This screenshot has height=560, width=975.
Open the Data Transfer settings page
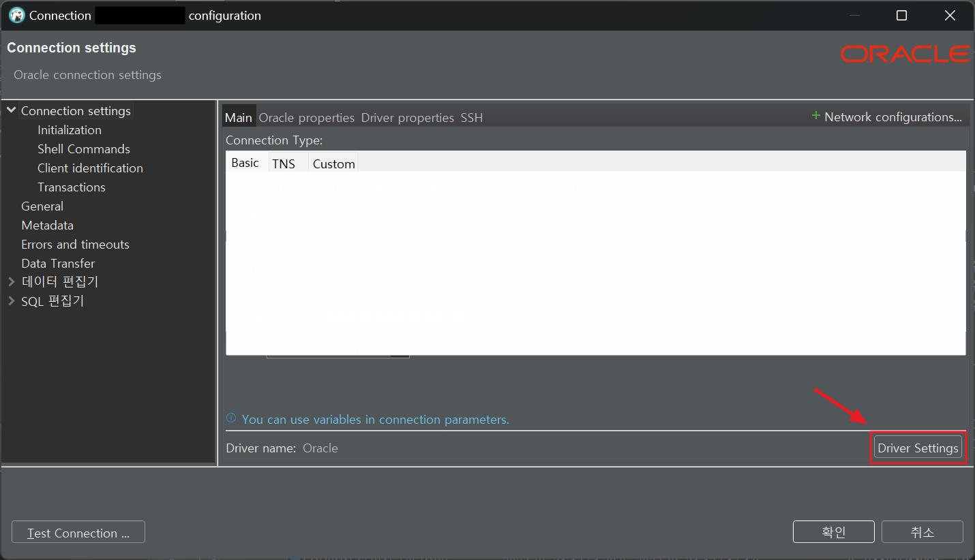click(58, 263)
